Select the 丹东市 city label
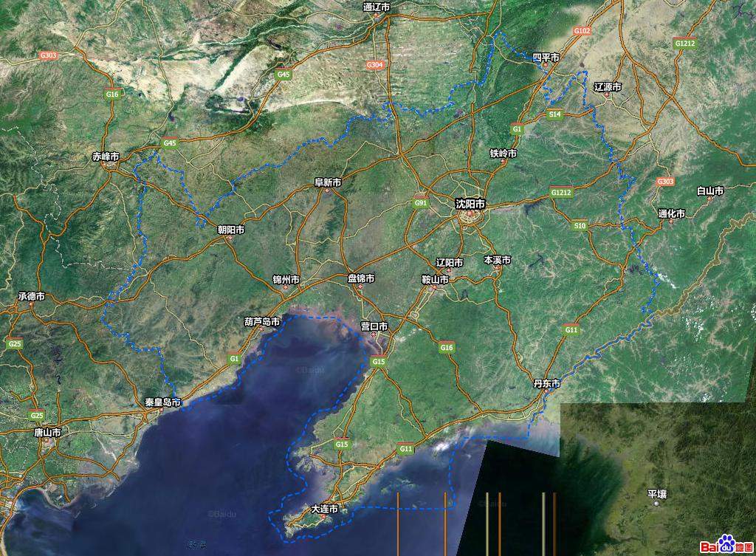This screenshot has width=756, height=556. point(546,384)
